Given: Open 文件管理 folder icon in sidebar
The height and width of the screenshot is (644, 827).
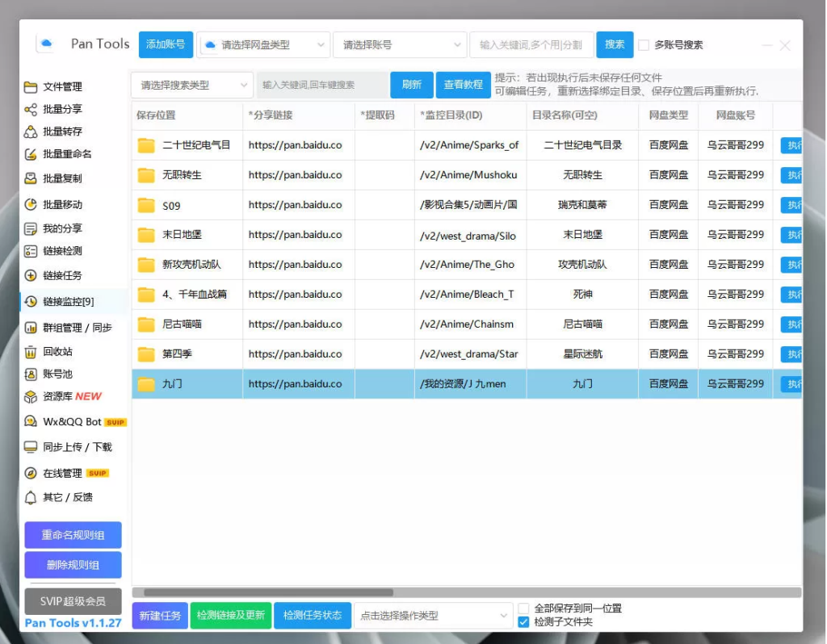Looking at the screenshot, I should [x=31, y=87].
